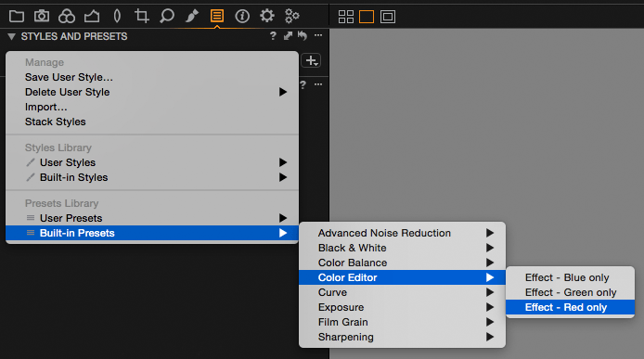The width and height of the screenshot is (644, 359).
Task: Select Stack Styles menu item
Action: coord(152,122)
